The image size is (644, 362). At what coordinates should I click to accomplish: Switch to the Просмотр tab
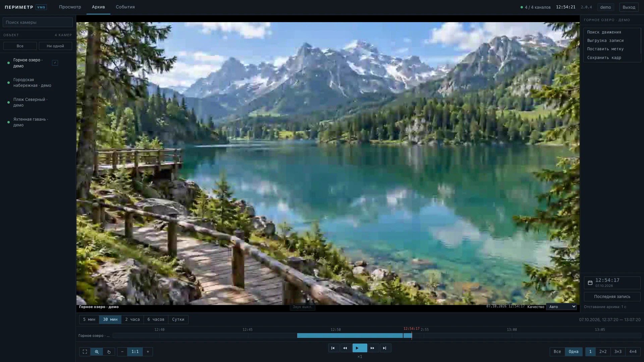coord(70,7)
